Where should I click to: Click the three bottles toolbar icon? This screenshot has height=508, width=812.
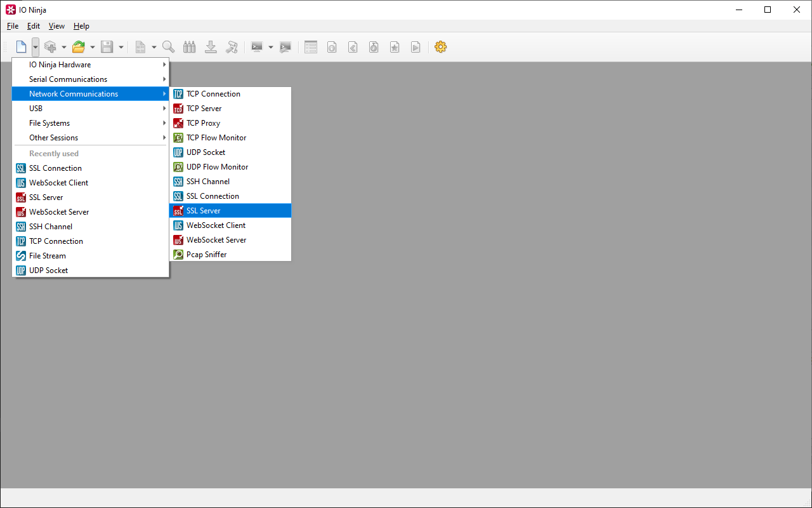tap(189, 47)
